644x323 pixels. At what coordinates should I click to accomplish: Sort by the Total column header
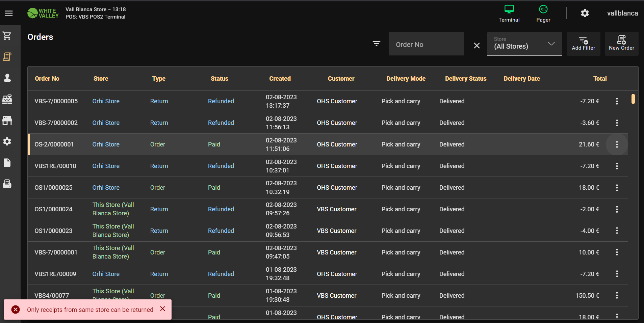click(x=600, y=79)
